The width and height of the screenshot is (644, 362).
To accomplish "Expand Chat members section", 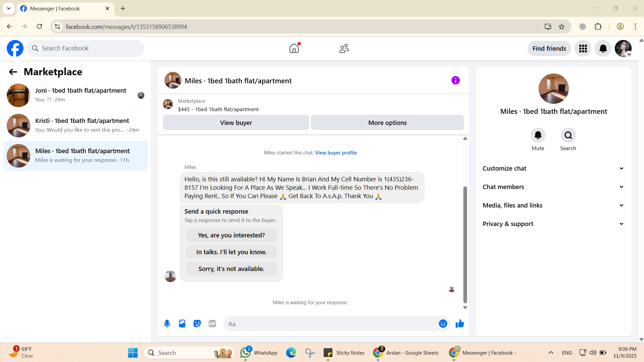I will (553, 187).
